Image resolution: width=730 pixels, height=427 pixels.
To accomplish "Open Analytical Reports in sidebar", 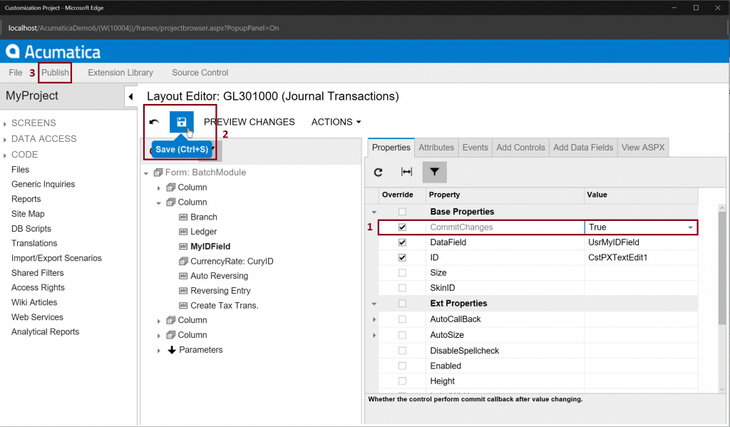I will pos(45,332).
